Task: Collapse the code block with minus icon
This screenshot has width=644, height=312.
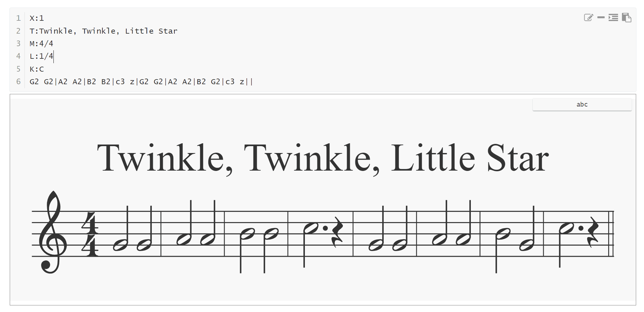Action: click(601, 18)
